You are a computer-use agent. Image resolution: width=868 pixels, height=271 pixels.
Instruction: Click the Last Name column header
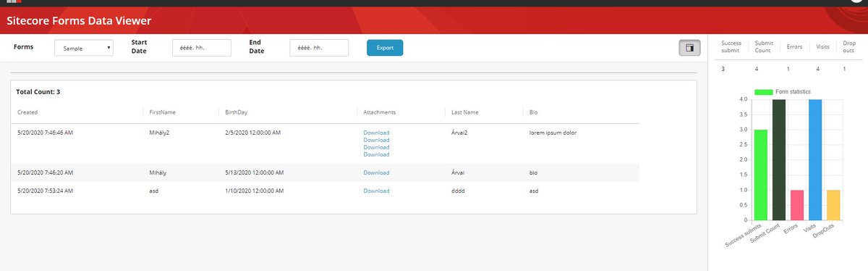[x=464, y=112]
